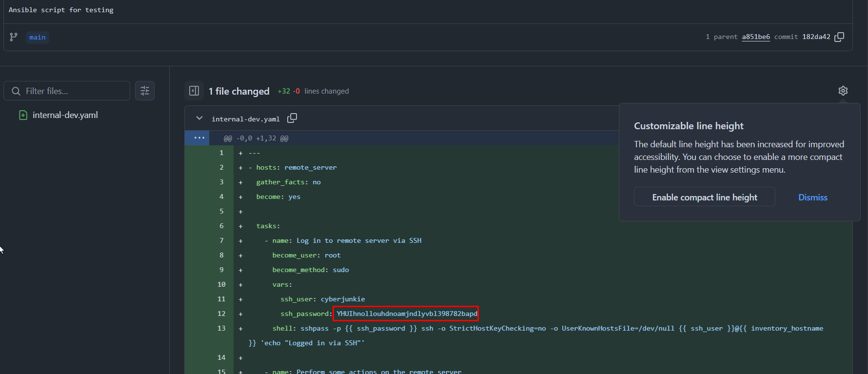Focus the Filter files search box

73,91
